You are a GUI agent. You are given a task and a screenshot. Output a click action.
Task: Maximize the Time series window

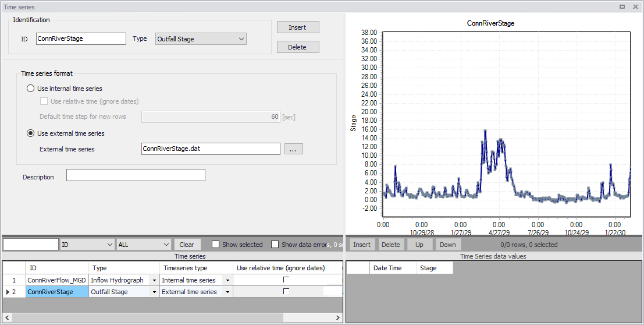coord(622,6)
